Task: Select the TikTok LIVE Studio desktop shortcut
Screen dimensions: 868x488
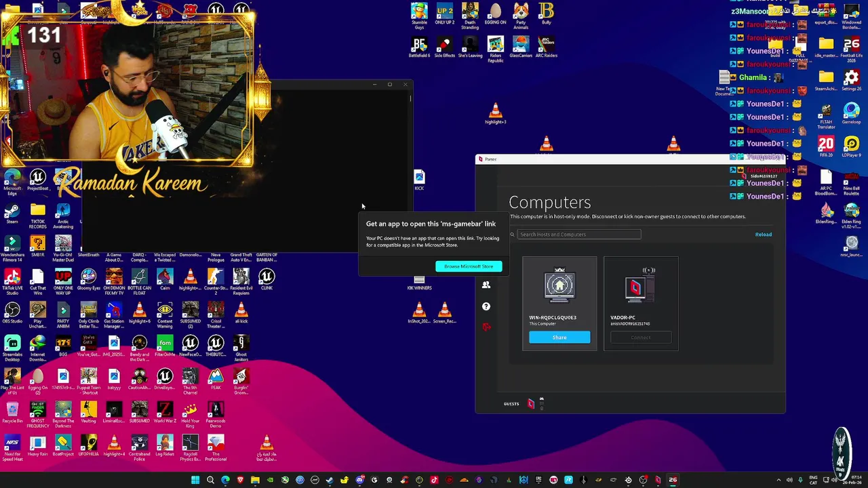Action: 12,282
